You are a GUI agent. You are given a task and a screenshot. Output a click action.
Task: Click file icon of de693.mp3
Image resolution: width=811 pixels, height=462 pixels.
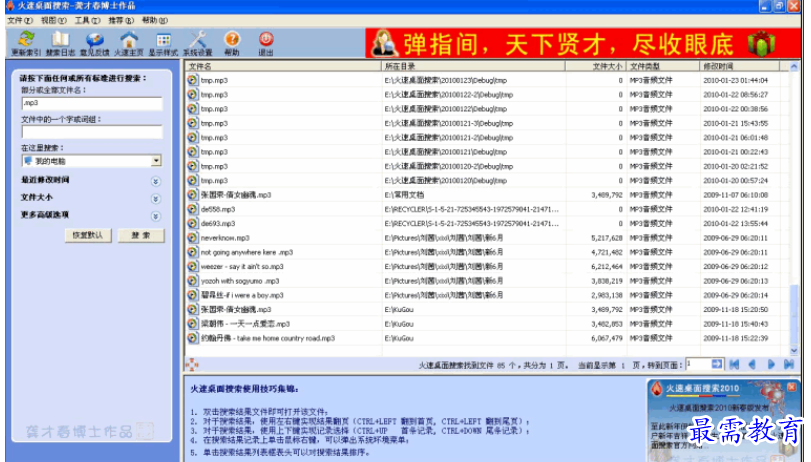pos(192,223)
